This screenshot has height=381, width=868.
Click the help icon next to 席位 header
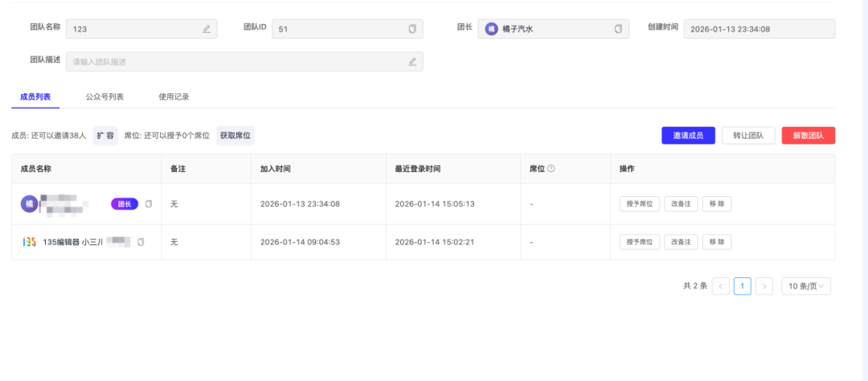click(551, 170)
